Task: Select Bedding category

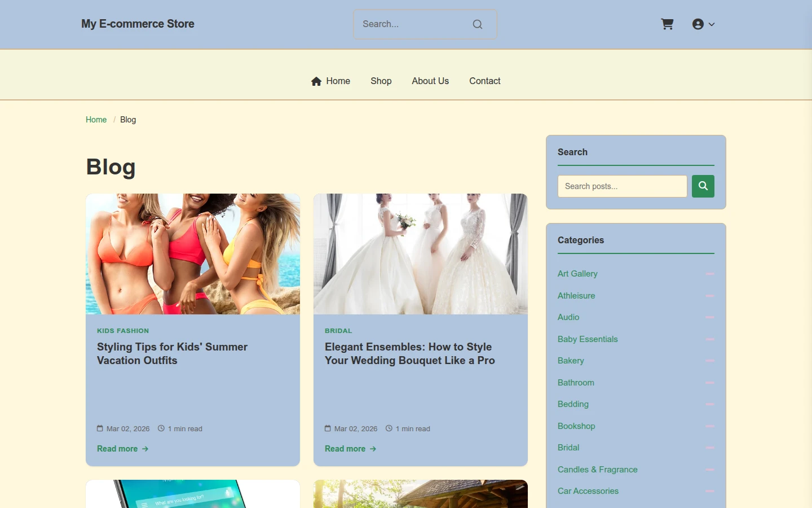Action: click(573, 404)
